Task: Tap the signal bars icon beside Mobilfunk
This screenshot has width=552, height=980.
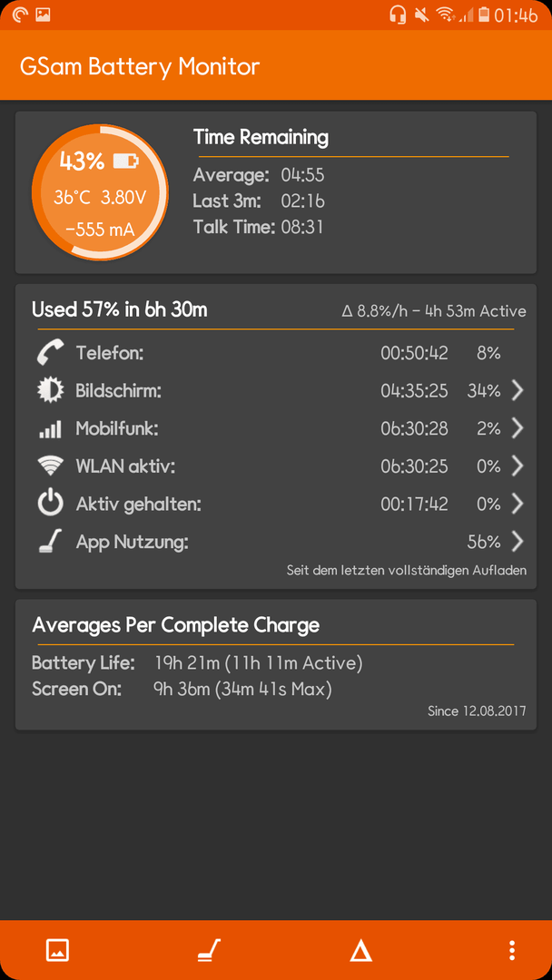Action: tap(51, 428)
